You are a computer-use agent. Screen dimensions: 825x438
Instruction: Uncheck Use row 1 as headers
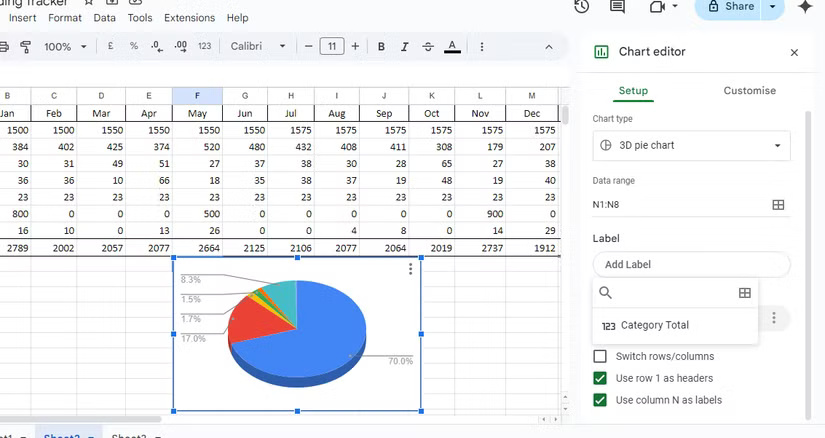[x=600, y=379]
